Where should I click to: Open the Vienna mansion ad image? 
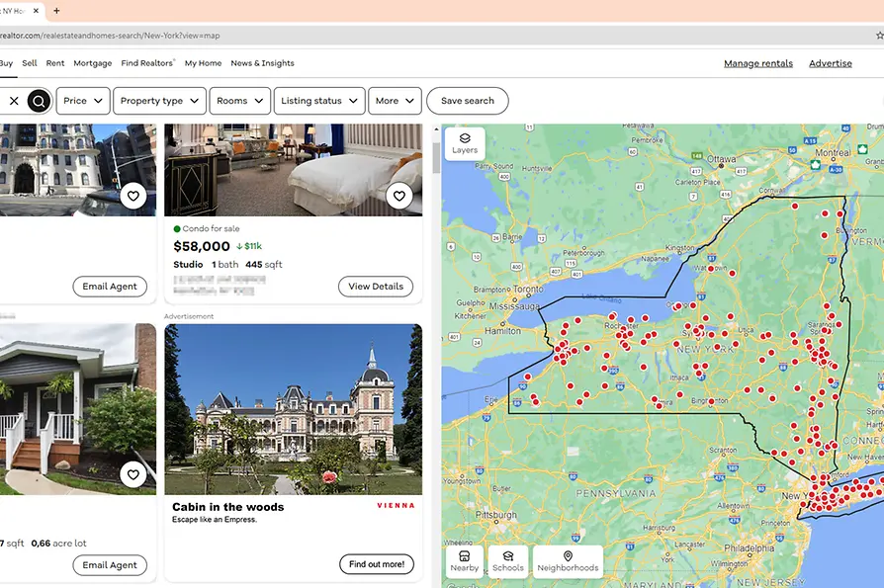[293, 409]
